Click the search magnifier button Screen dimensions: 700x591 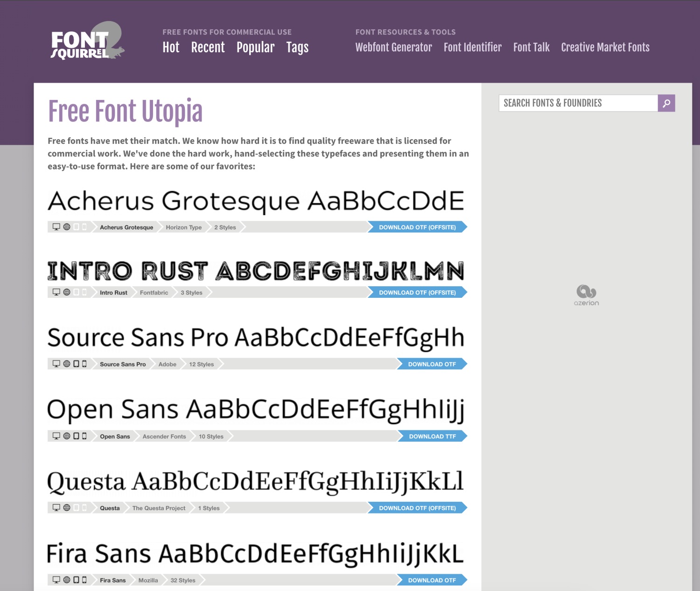(666, 103)
